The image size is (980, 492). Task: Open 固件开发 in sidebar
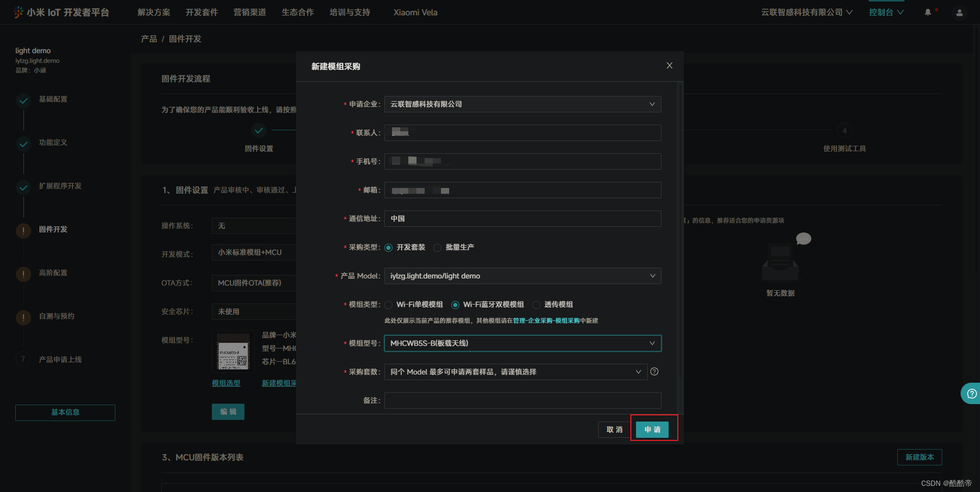point(53,229)
